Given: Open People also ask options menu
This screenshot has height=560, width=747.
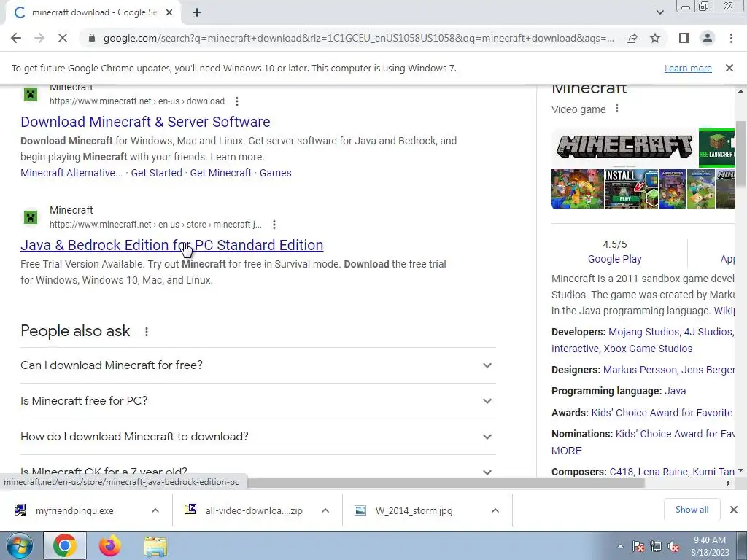Looking at the screenshot, I should (x=147, y=332).
